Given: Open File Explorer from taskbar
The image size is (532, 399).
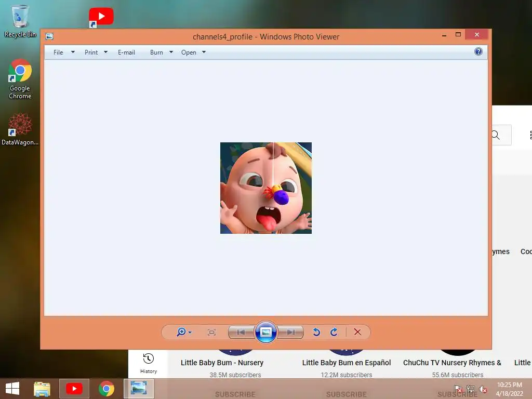Looking at the screenshot, I should [x=42, y=389].
